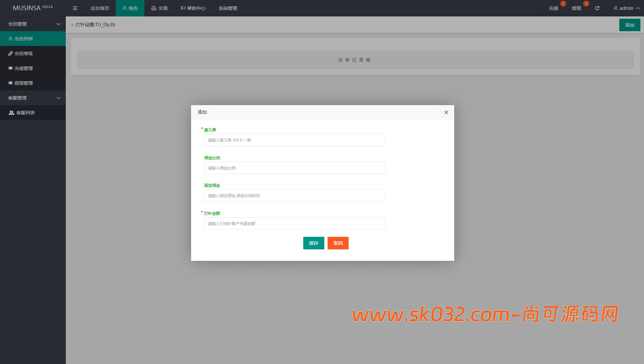Viewport: 644px width, 364px height.
Task: Focus the 第几单 input field
Action: [294, 140]
